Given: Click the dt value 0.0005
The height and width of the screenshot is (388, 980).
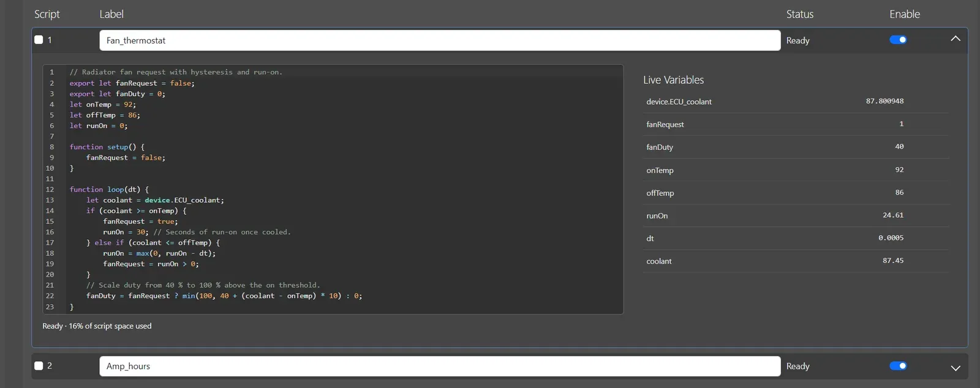Looking at the screenshot, I should coord(891,237).
